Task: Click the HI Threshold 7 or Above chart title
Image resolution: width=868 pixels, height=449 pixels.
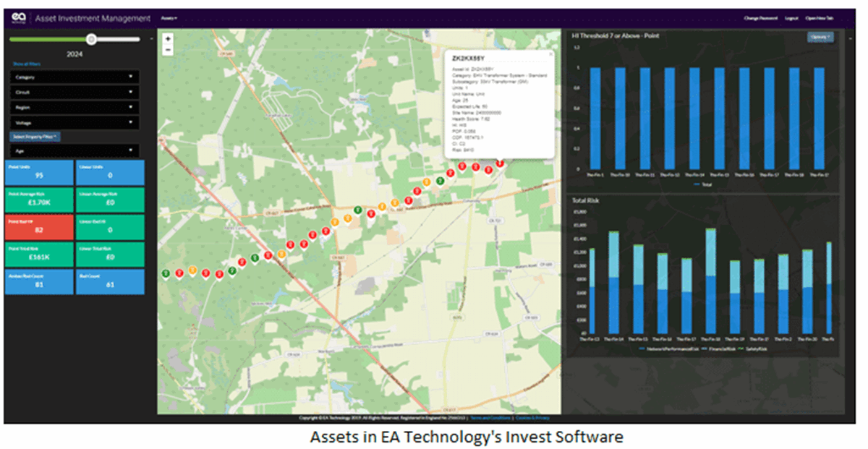Action: [615, 35]
